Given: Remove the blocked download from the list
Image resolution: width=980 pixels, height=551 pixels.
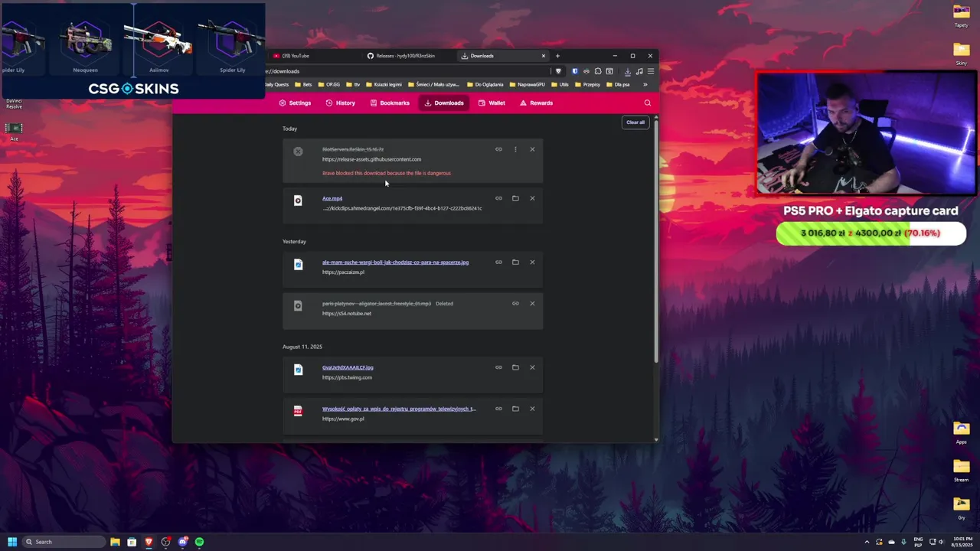Looking at the screenshot, I should click(532, 149).
